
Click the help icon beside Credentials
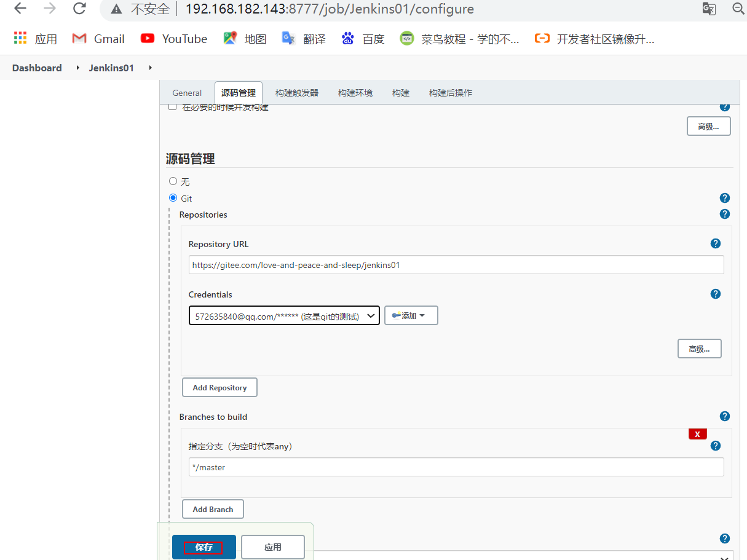pyautogui.click(x=715, y=294)
